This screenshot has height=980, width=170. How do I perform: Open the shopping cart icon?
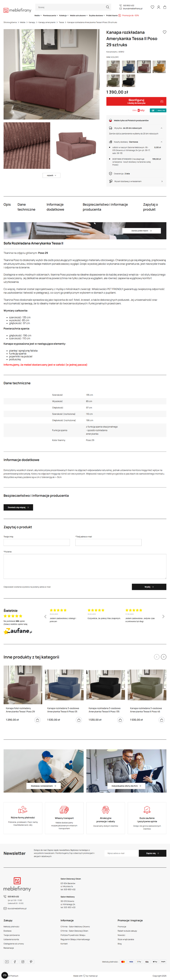pyautogui.click(x=165, y=7)
